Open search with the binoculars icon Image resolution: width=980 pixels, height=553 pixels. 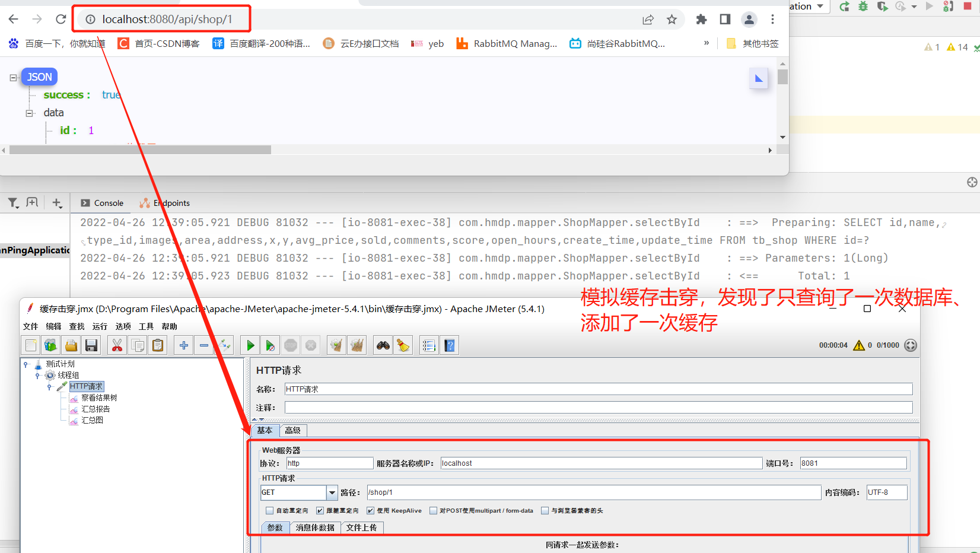(383, 345)
